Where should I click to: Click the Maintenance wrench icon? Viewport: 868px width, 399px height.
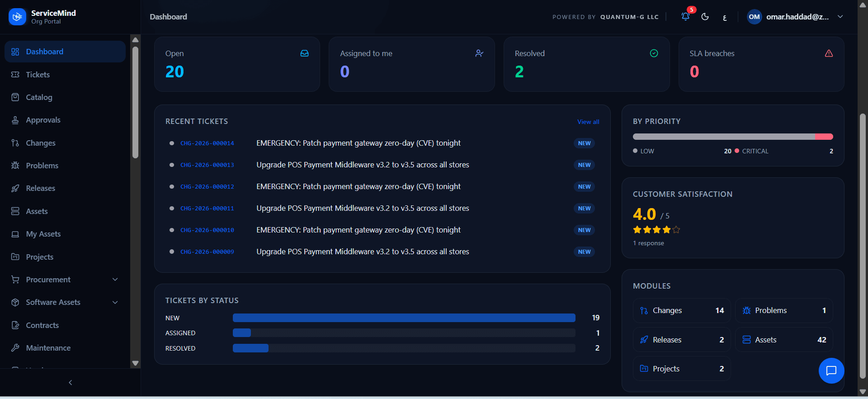[15, 348]
